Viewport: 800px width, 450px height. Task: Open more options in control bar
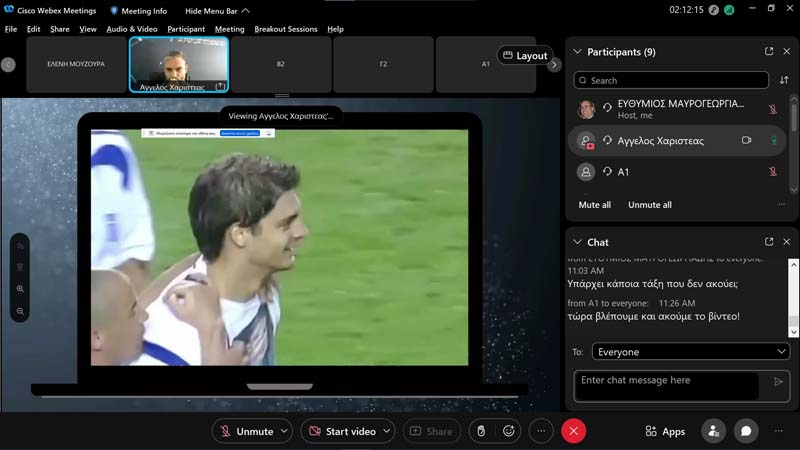click(x=541, y=431)
